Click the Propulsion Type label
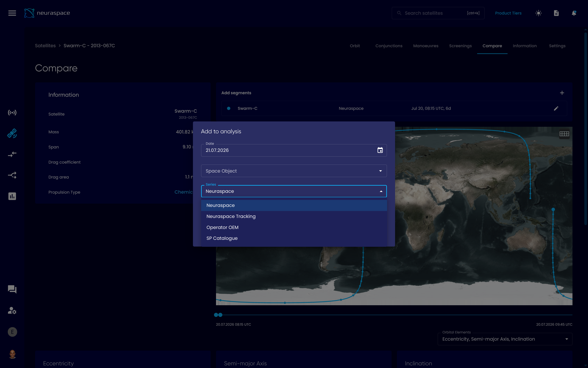The width and height of the screenshot is (588, 368). 64,192
